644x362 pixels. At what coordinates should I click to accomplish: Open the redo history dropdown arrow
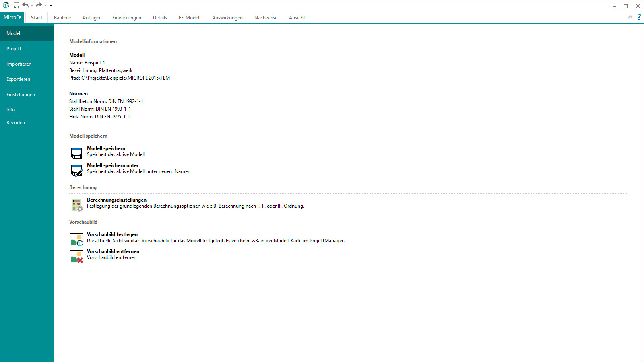[x=45, y=6]
